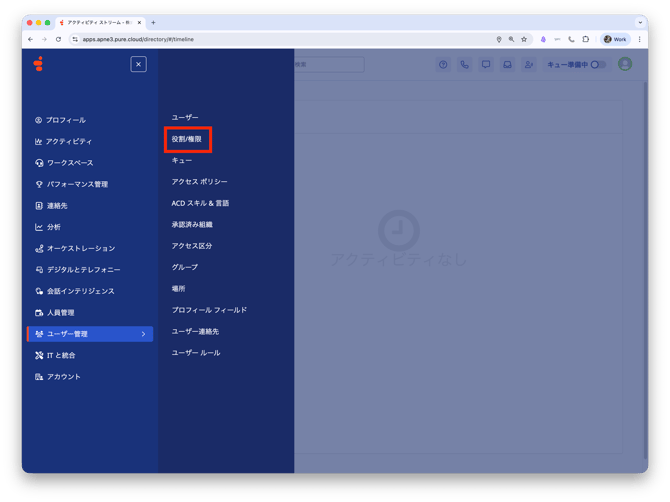
Task: Bookmark this page with star icon
Action: (524, 39)
